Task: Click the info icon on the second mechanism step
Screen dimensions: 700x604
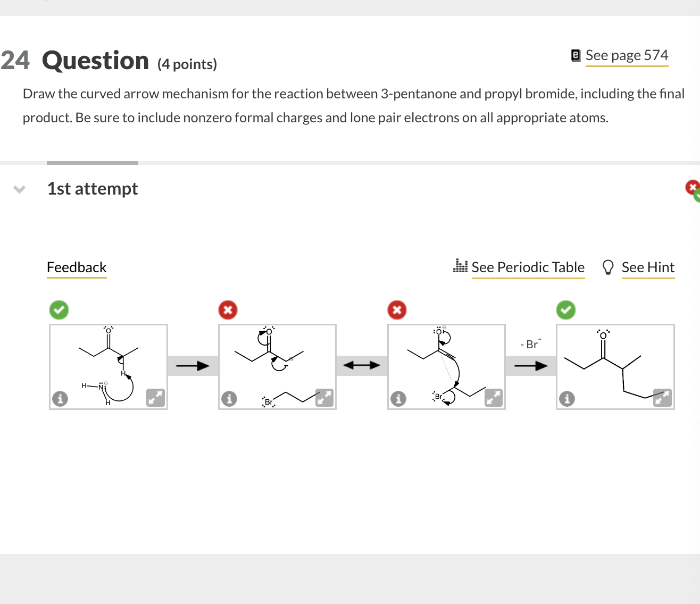Action: pyautogui.click(x=229, y=398)
